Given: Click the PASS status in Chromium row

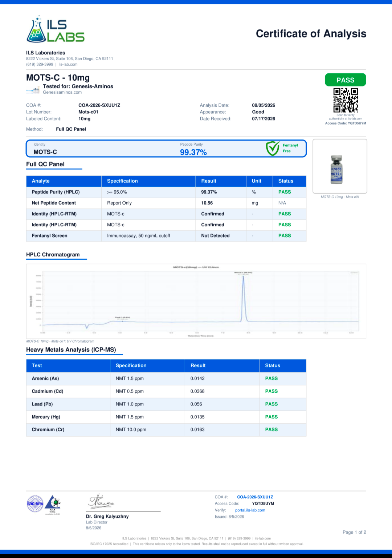Looking at the screenshot, I should [x=271, y=429].
